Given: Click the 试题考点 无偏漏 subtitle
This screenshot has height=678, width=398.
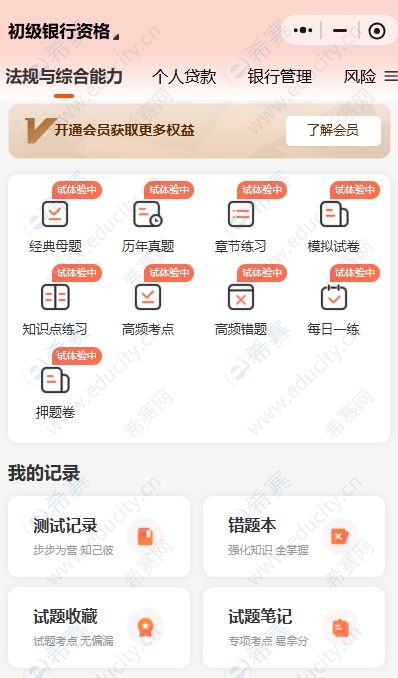Looking at the screenshot, I should (74, 641).
